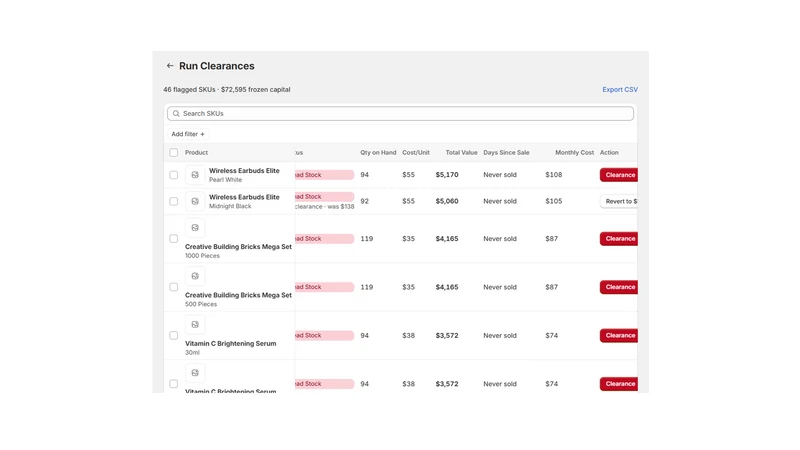Check the Wireless Earbuds Elite Pearl White row
800x450 pixels.
point(173,175)
